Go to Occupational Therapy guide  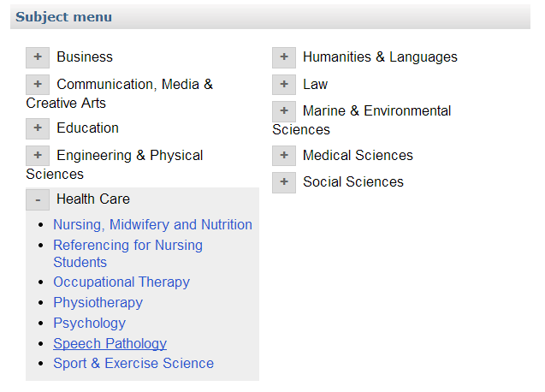click(121, 282)
